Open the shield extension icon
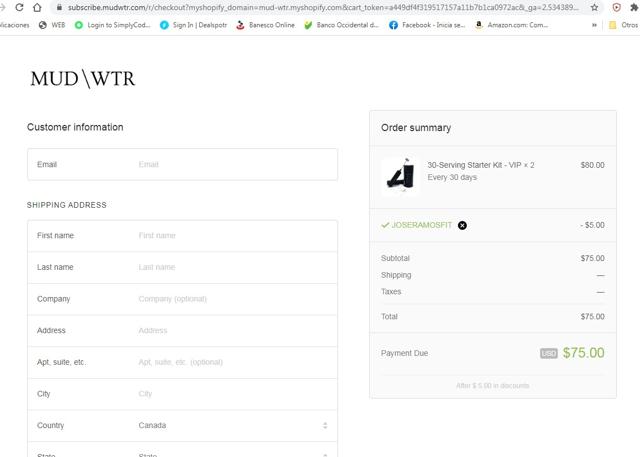Viewport: 640px width, 457px height. point(617,7)
